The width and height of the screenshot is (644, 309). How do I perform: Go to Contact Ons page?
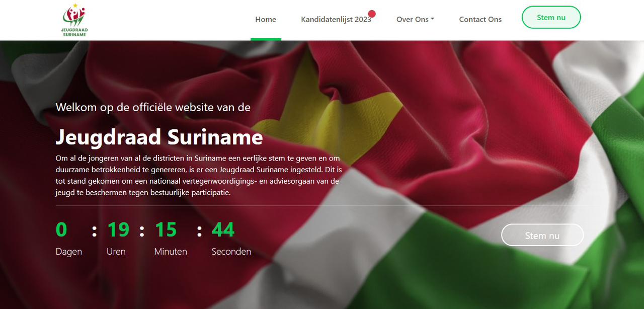point(480,19)
